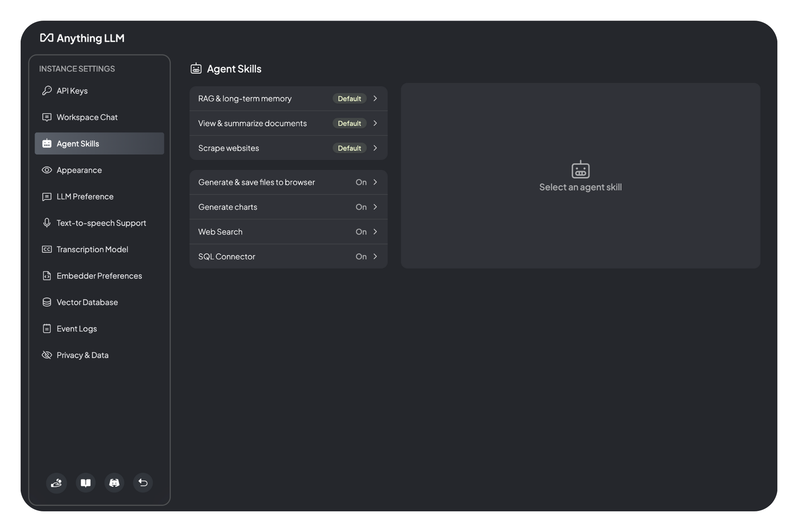This screenshot has height=532, width=798.
Task: Click the Anything LLM title text
Action: coord(90,38)
